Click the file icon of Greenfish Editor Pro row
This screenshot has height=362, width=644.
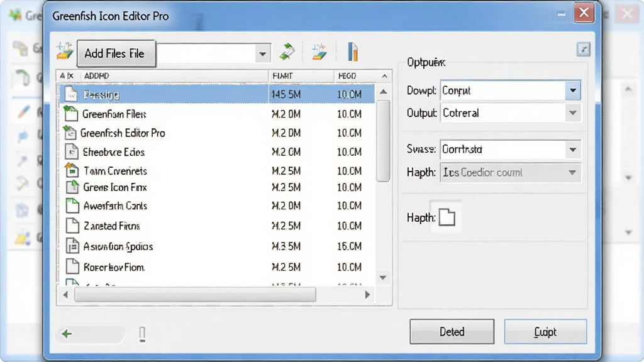(x=70, y=133)
